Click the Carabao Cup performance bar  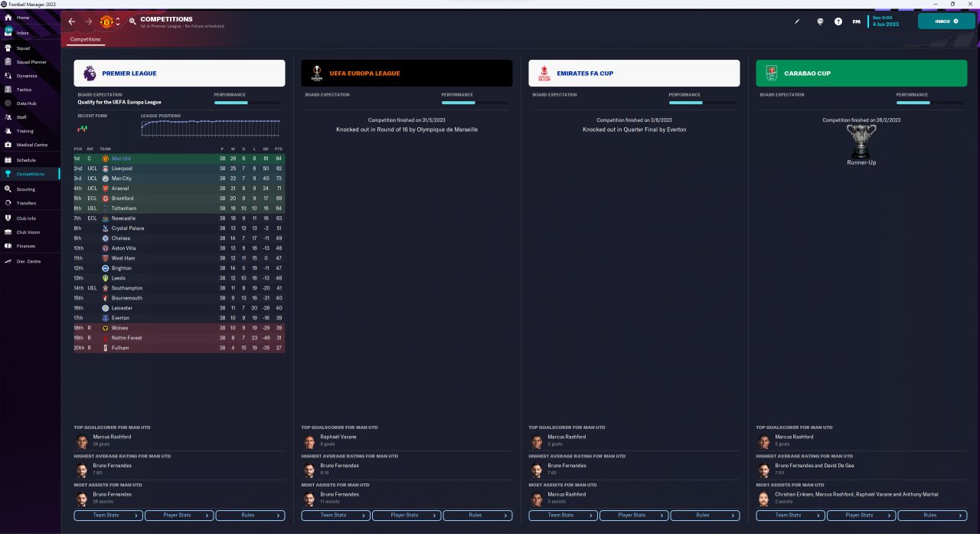(929, 103)
